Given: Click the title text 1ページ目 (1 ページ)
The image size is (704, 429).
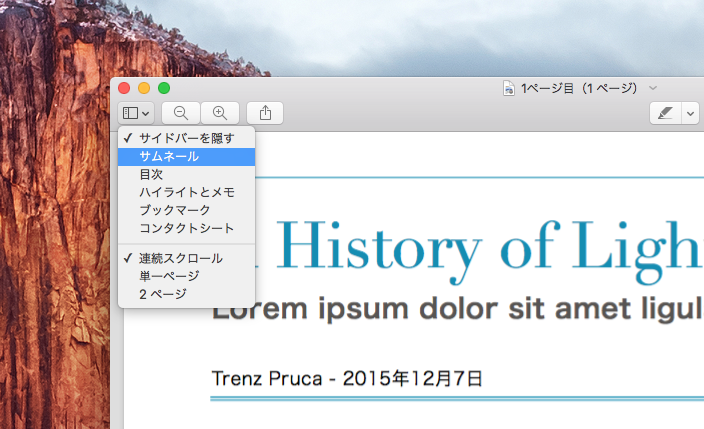Looking at the screenshot, I should (579, 88).
